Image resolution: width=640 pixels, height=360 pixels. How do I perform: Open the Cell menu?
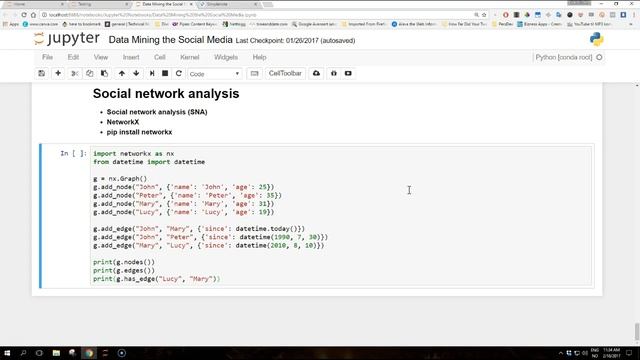pyautogui.click(x=160, y=57)
